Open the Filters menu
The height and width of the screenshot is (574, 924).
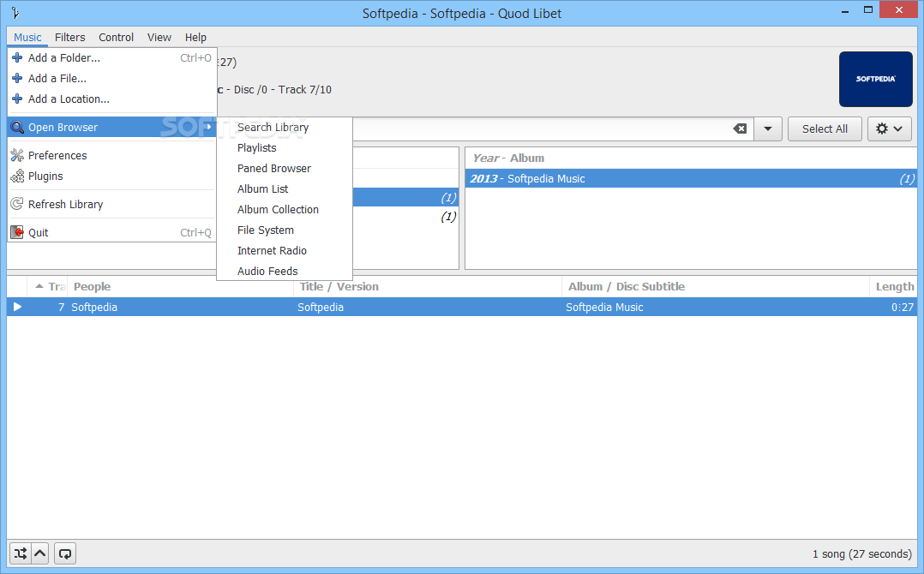(70, 37)
